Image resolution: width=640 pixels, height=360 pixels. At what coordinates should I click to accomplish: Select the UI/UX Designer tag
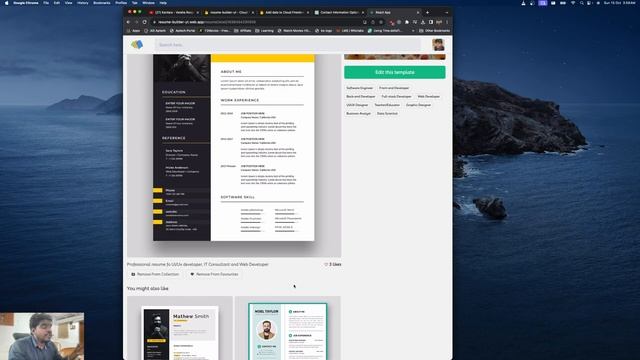(357, 105)
